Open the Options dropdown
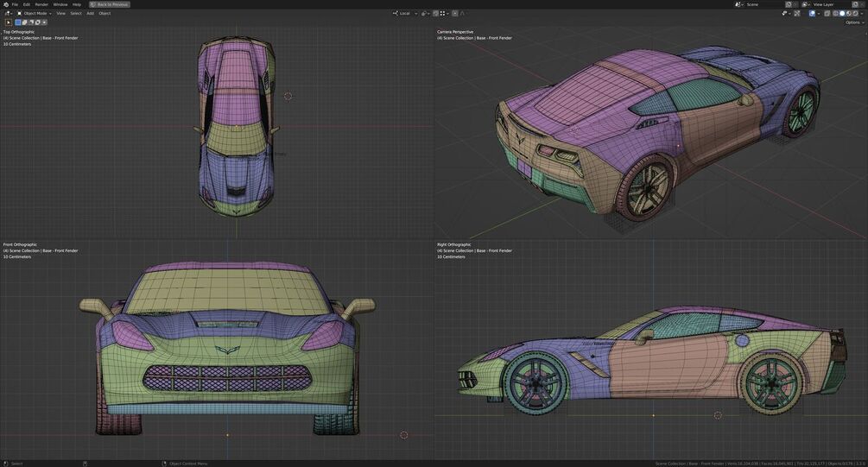 click(854, 22)
